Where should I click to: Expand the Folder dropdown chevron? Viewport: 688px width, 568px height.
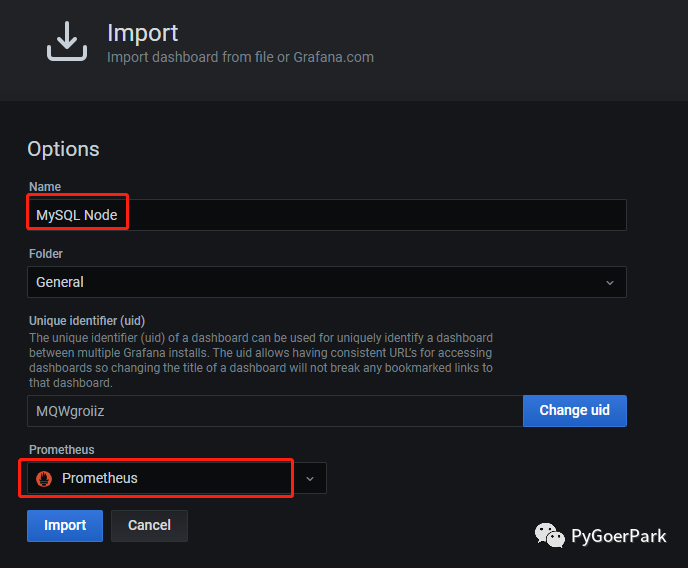[610, 283]
